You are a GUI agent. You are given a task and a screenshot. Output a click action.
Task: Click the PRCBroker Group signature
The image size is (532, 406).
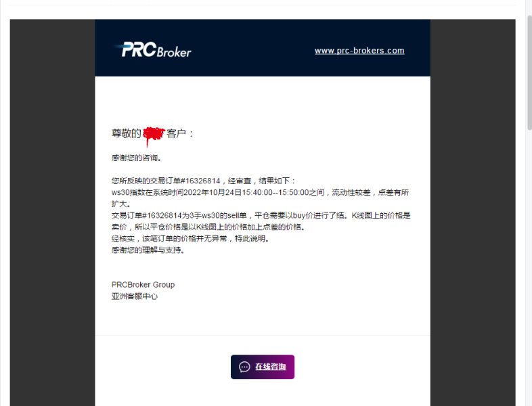(x=143, y=285)
